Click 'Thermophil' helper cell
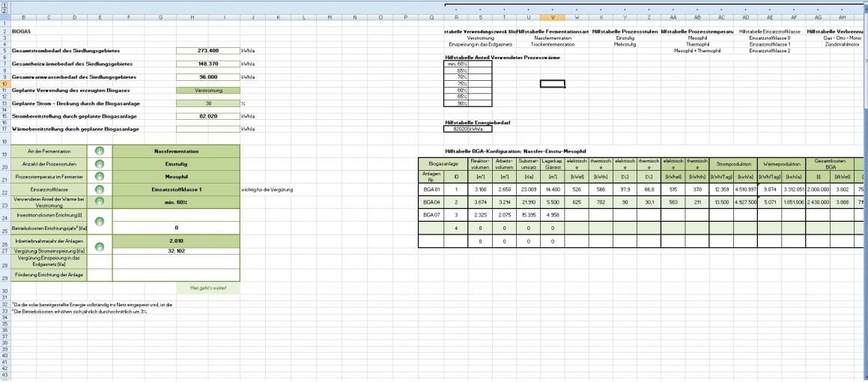Screen dimensions: 868x382 pyautogui.click(x=697, y=43)
